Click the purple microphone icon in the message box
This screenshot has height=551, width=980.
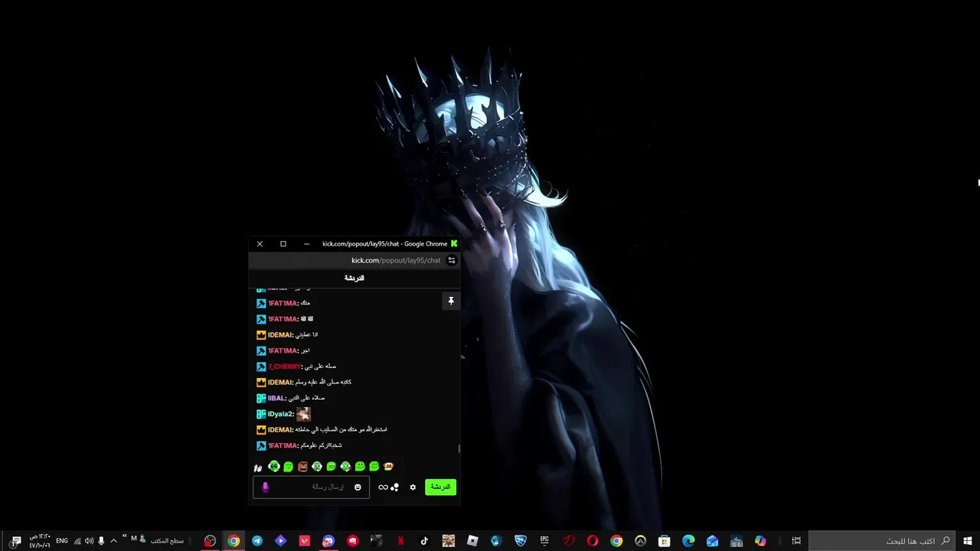[x=265, y=487]
